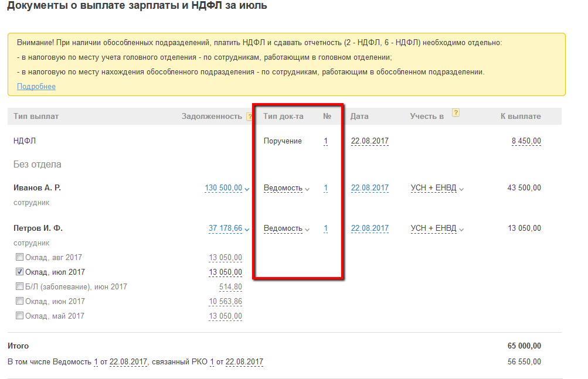Tick the Б/Л (заболевание), июн 2017 checkbox
This screenshot has height=379, width=588.
[19, 286]
